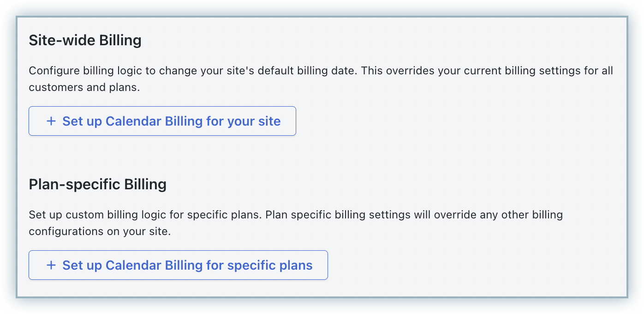Click the plus icon for site-wide Calendar Billing
This screenshot has height=314, width=644.
click(x=51, y=121)
